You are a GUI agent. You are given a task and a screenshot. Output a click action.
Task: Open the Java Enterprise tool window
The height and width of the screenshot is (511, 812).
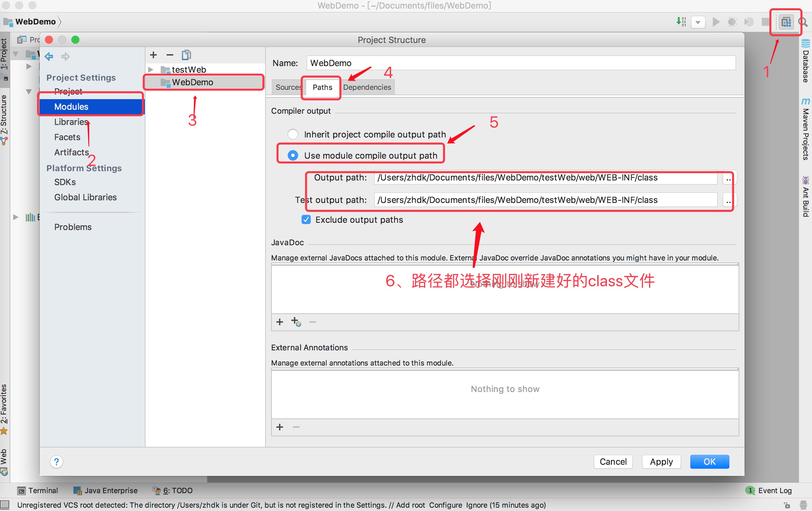point(105,491)
